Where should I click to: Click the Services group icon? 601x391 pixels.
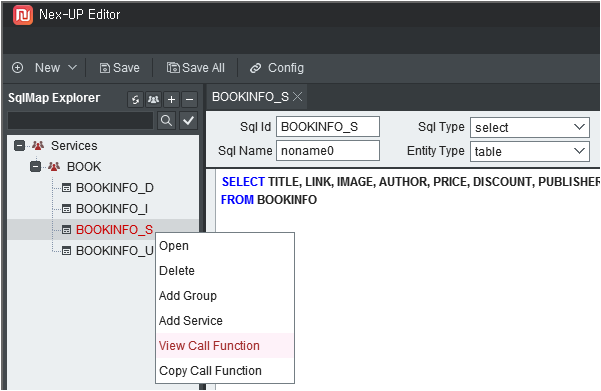pyautogui.click(x=38, y=146)
